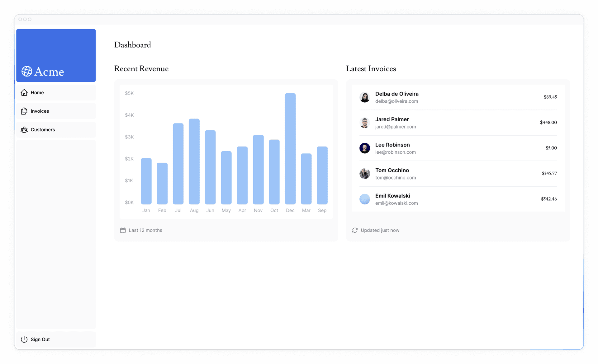This screenshot has width=598, height=364.
Task: Select the Invoices menu item
Action: point(40,110)
